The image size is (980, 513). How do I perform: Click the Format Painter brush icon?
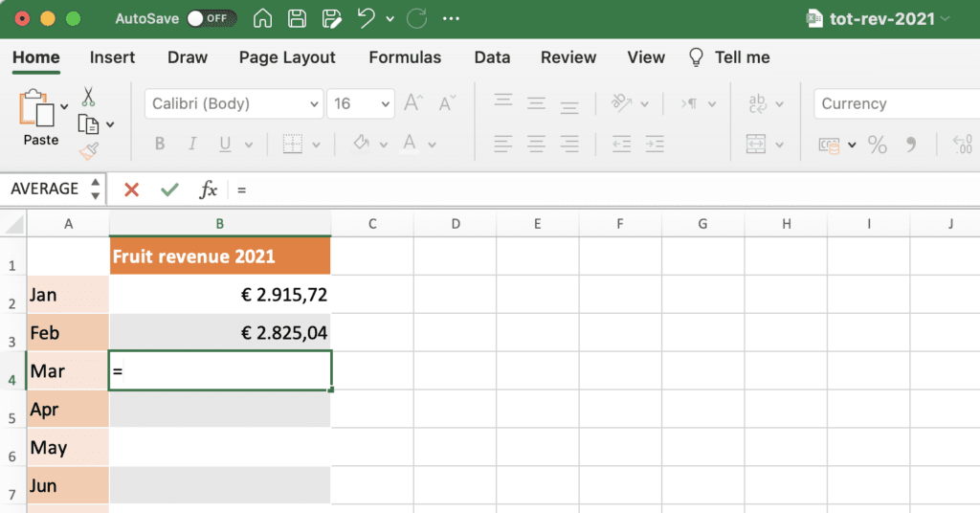[88, 150]
